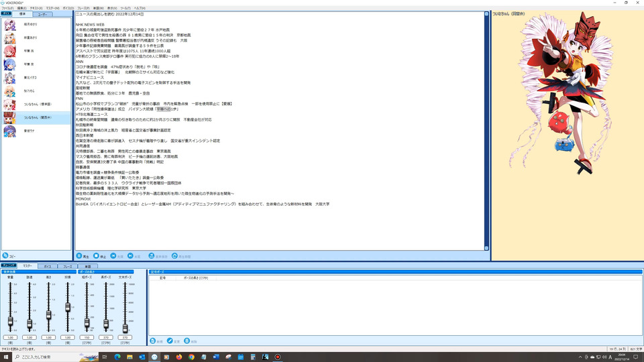Open the 表示(V) menu
This screenshot has height=362, width=644.
click(112, 8)
